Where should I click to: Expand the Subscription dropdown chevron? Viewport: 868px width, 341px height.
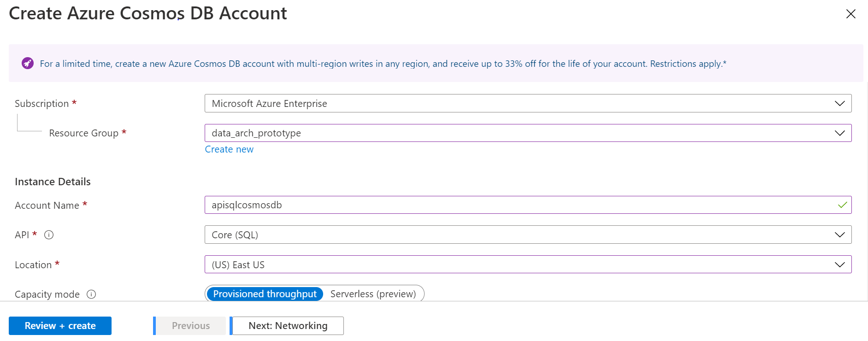[x=839, y=104]
